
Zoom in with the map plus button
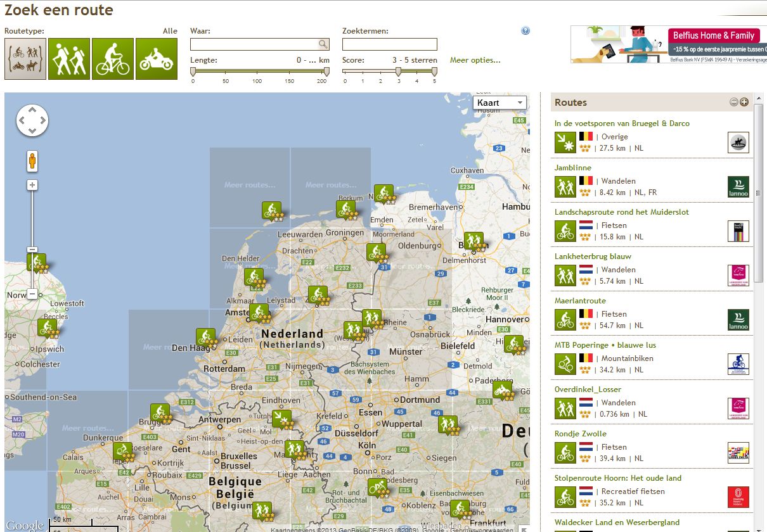click(x=32, y=185)
